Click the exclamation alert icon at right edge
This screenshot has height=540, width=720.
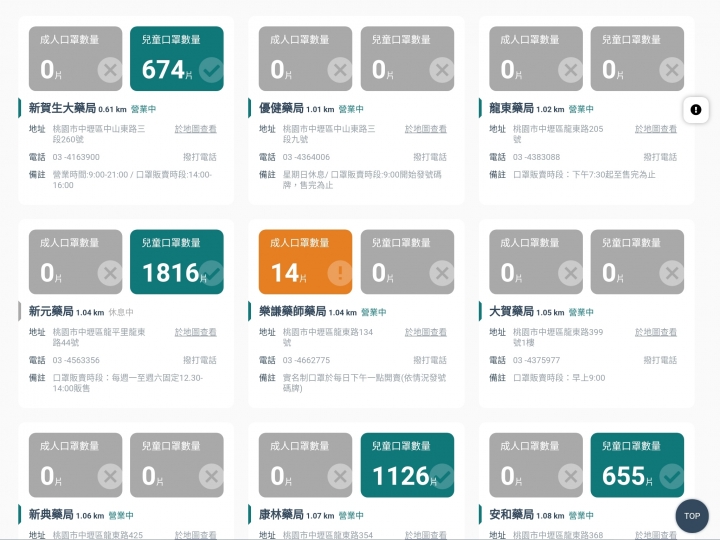coord(696,110)
